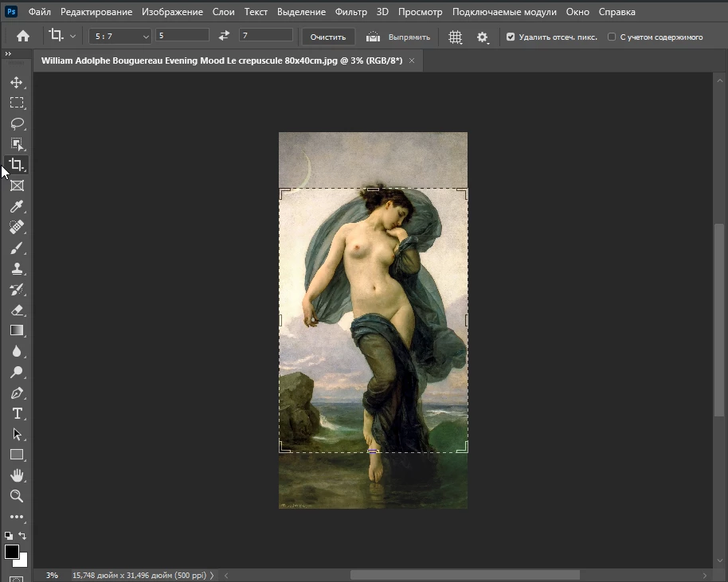Select the Clone Stamp tool
Screen dimensions: 728x582
[x=16, y=268]
